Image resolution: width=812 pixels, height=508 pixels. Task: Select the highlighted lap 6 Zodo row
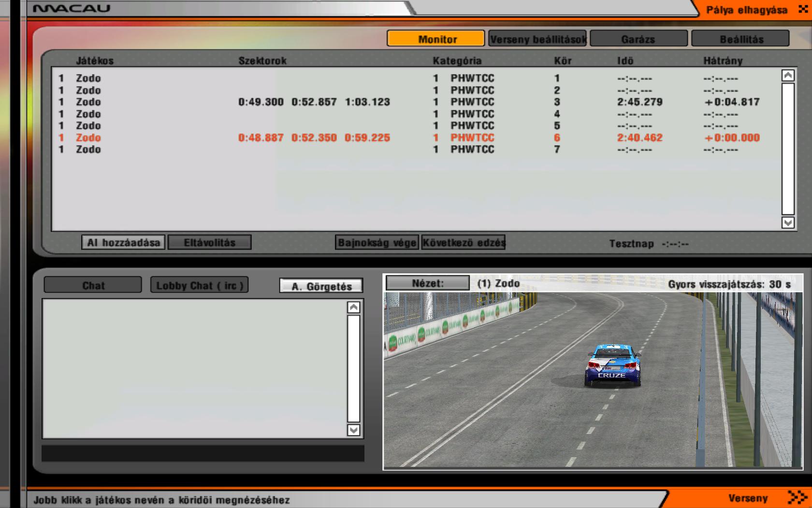coord(416,137)
